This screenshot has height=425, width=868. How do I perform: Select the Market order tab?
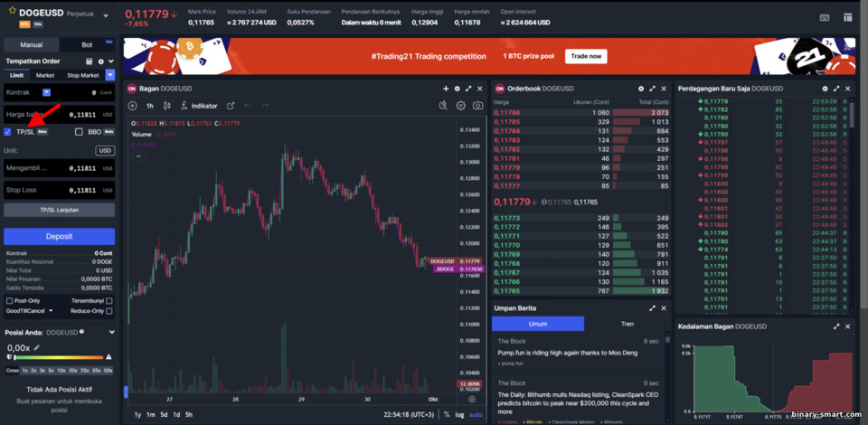pos(45,75)
